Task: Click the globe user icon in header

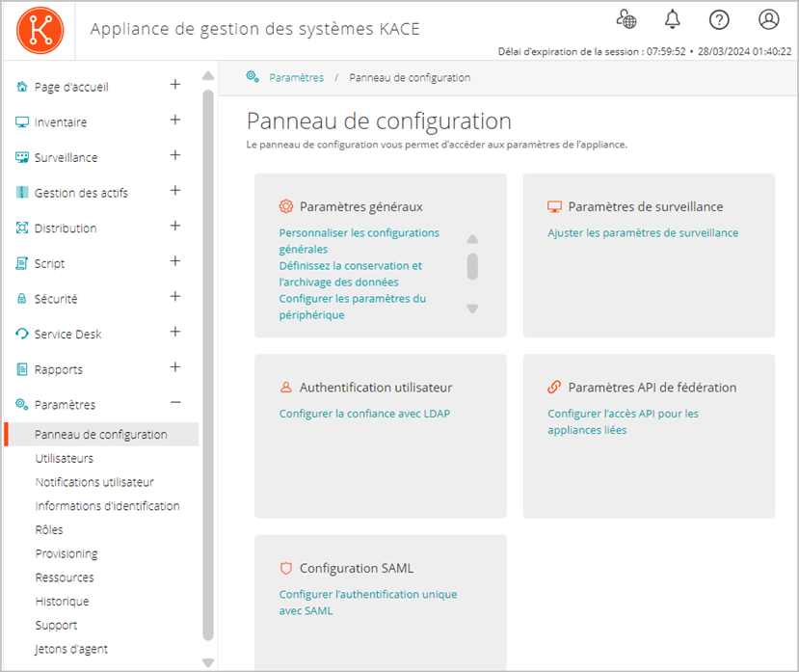Action: (626, 19)
